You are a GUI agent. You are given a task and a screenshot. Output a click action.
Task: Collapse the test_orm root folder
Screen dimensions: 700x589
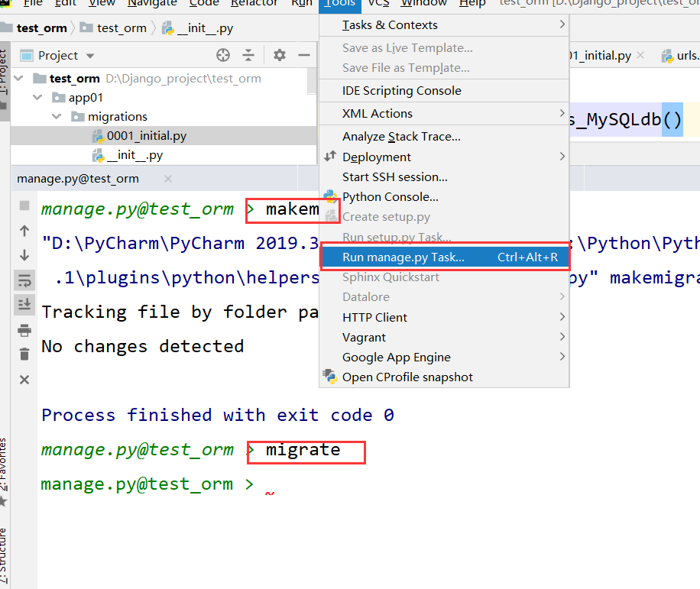tap(19, 79)
